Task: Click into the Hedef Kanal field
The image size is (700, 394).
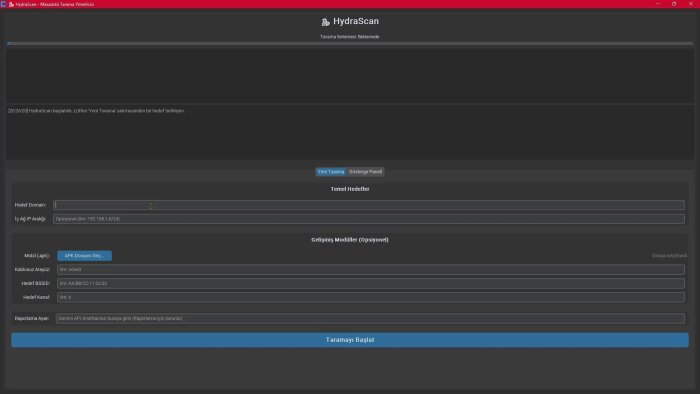Action: pyautogui.click(x=371, y=297)
